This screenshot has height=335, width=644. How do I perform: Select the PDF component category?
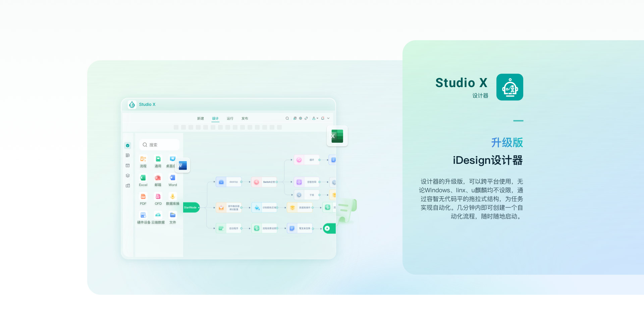143,199
